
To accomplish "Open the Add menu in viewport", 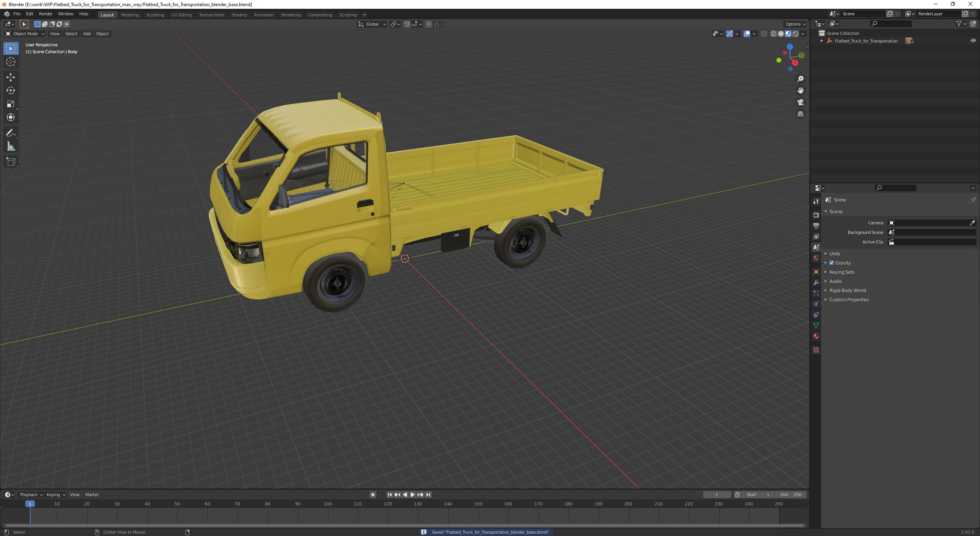I will (x=87, y=34).
